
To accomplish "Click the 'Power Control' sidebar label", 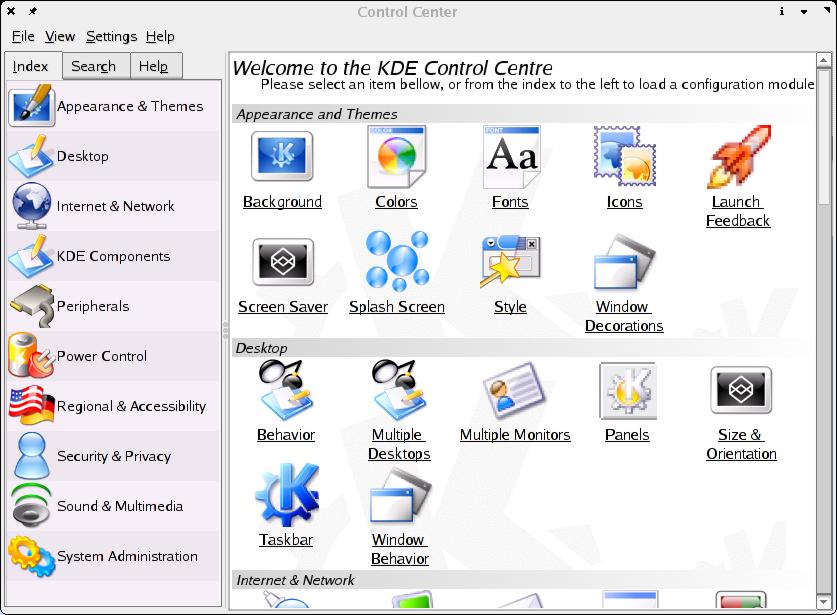I will coord(101,356).
